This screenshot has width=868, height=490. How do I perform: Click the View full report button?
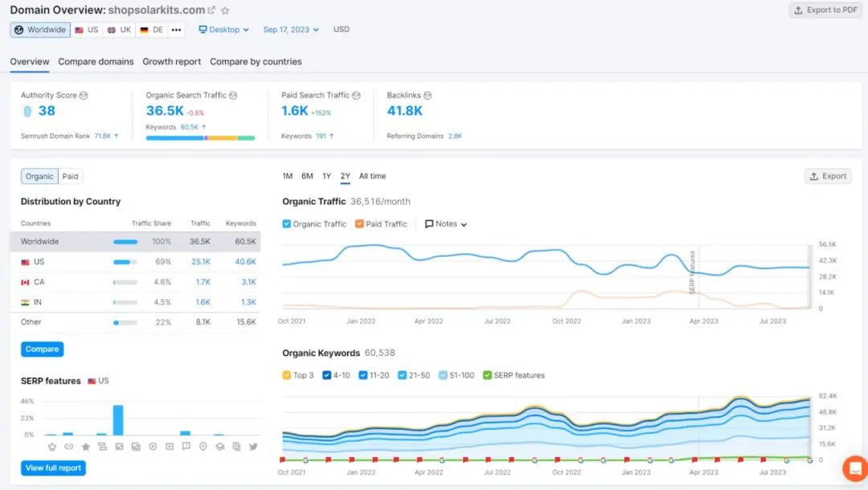53,468
